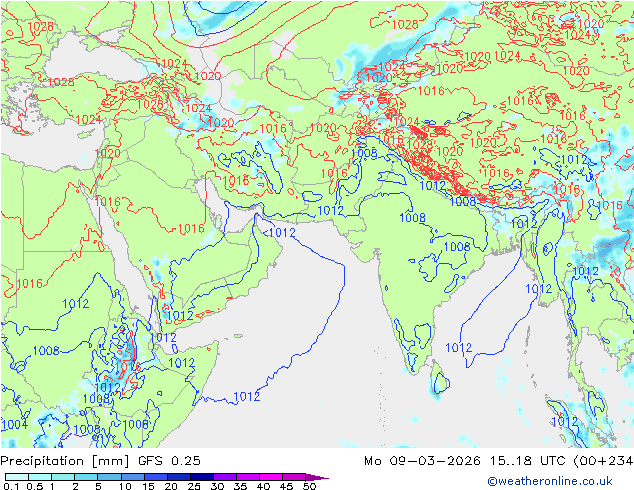The image size is (634, 490).
Task: Click the '<1012' isobar label over Arabian Sea
Action: [x=279, y=232]
